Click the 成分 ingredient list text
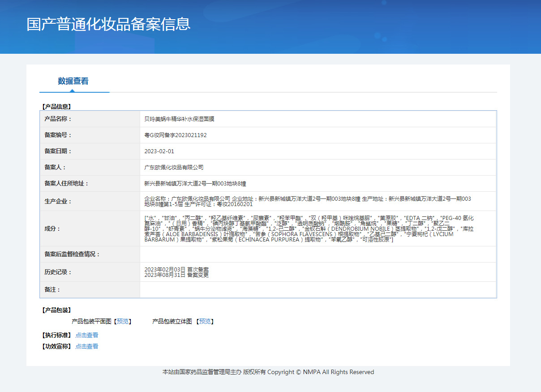Viewport: 541px width, 392px height. (309, 229)
